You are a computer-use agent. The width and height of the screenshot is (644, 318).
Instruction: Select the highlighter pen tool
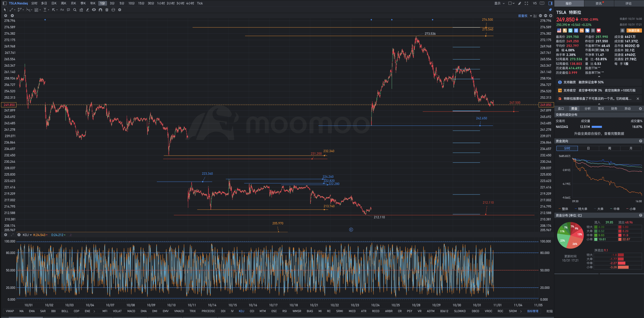(88, 10)
